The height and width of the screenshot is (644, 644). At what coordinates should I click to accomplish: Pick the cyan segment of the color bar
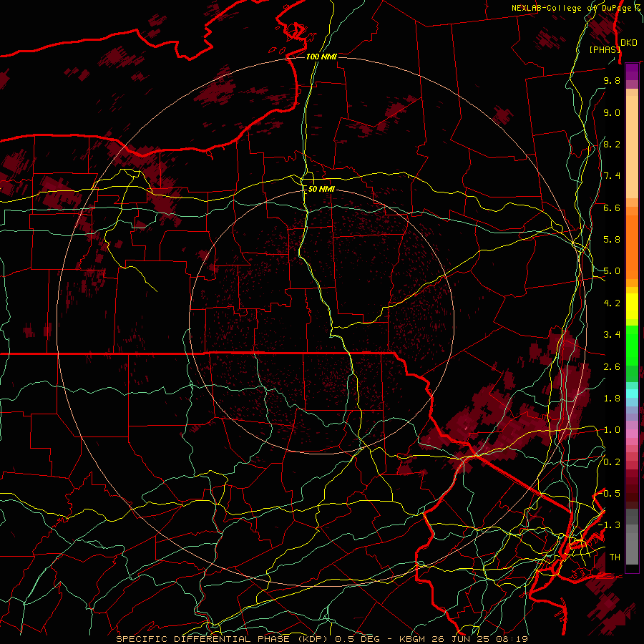click(x=632, y=394)
